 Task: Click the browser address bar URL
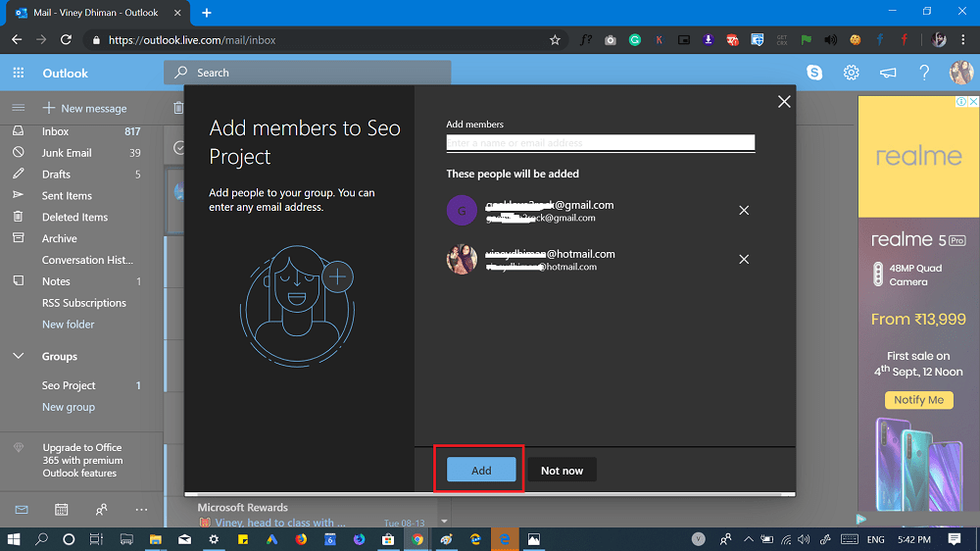(192, 40)
